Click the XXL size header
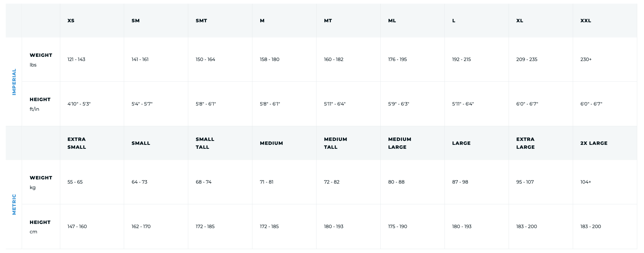The image size is (644, 253). [x=586, y=21]
